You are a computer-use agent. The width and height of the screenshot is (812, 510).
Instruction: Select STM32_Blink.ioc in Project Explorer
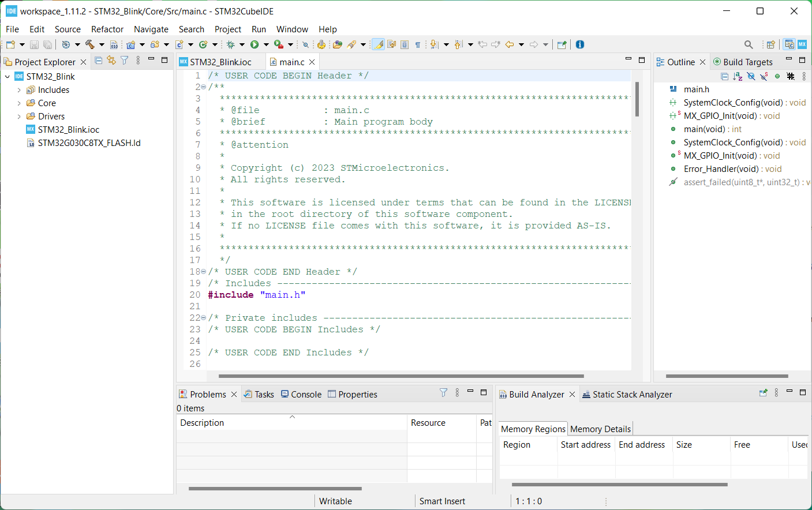tap(68, 130)
